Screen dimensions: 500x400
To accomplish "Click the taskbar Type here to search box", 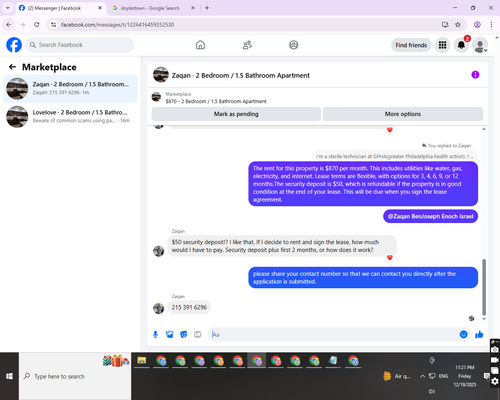I will tap(75, 376).
